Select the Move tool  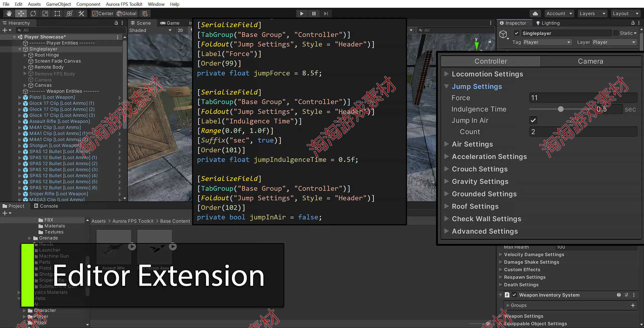(x=21, y=14)
